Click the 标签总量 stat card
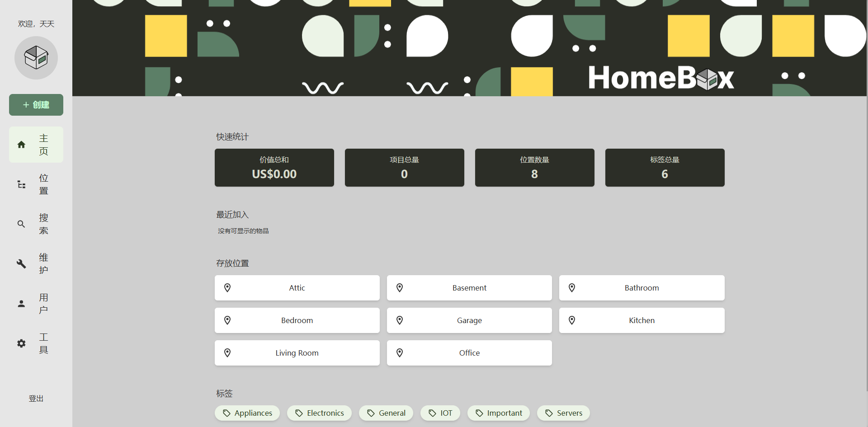The height and width of the screenshot is (427, 868). (x=665, y=168)
